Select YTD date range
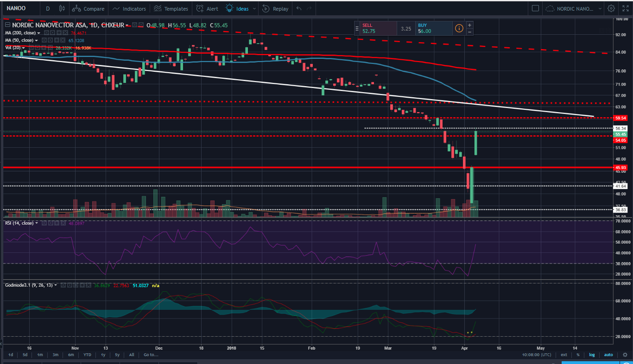633x364 pixels. 87,355
